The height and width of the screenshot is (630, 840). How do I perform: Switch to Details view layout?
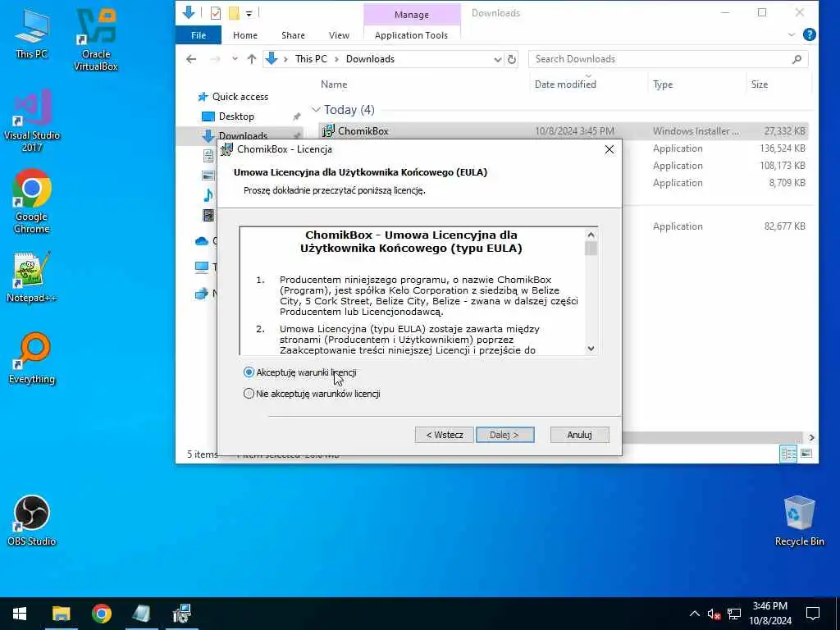click(788, 454)
